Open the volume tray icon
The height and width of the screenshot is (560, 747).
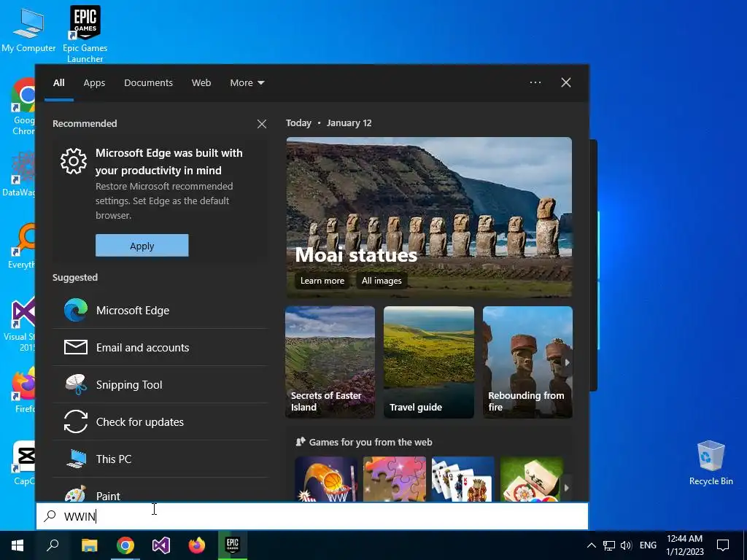[626, 545]
